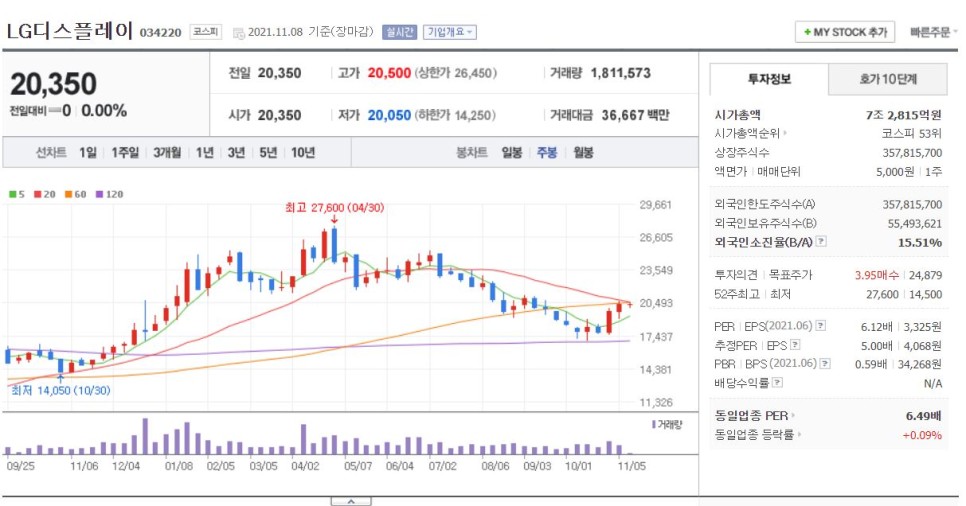Click the 3.95매수 investment opinion value
This screenshot has height=506, width=966.
tap(877, 275)
